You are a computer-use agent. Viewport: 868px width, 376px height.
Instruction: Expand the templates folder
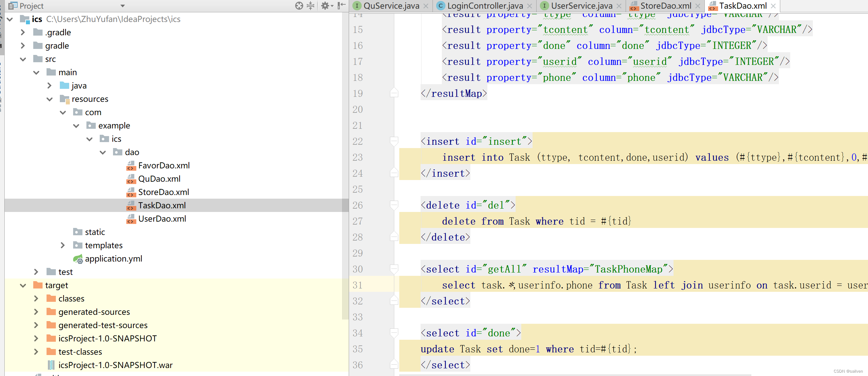click(x=63, y=245)
